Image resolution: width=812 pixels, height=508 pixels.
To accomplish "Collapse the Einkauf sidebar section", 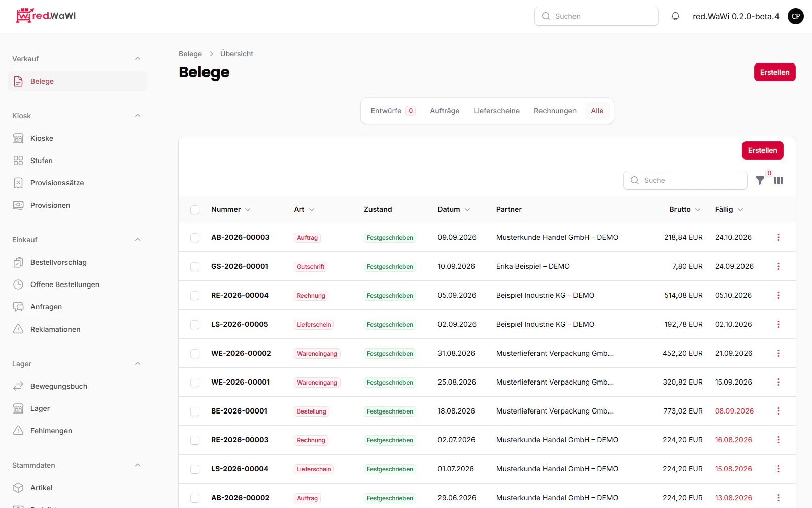I will pyautogui.click(x=138, y=240).
